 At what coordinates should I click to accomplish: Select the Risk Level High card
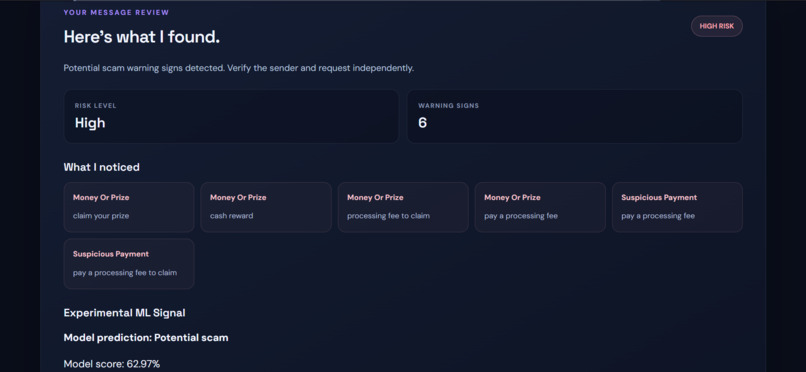[231, 116]
